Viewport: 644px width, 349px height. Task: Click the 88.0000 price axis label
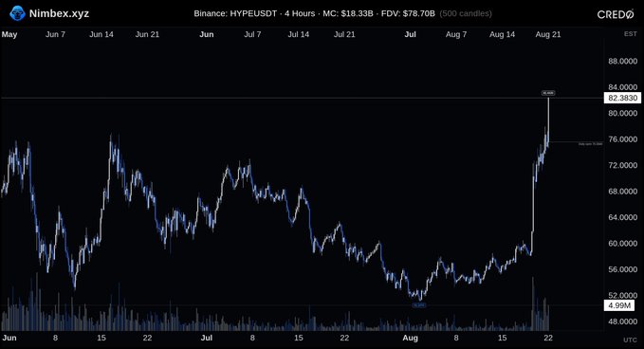[622, 62]
